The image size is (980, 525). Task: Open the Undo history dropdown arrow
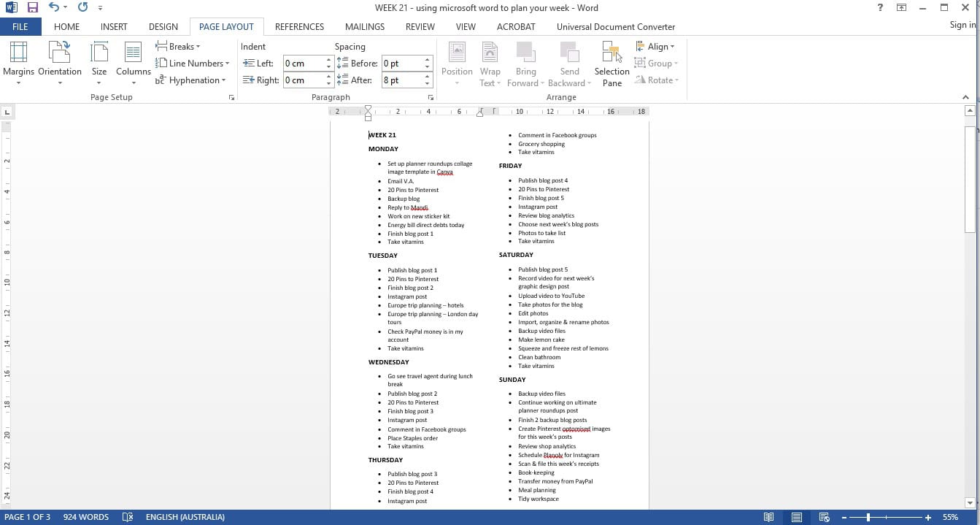65,8
